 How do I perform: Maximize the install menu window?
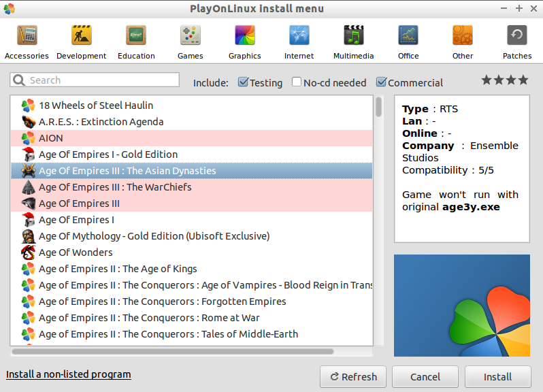click(x=519, y=9)
